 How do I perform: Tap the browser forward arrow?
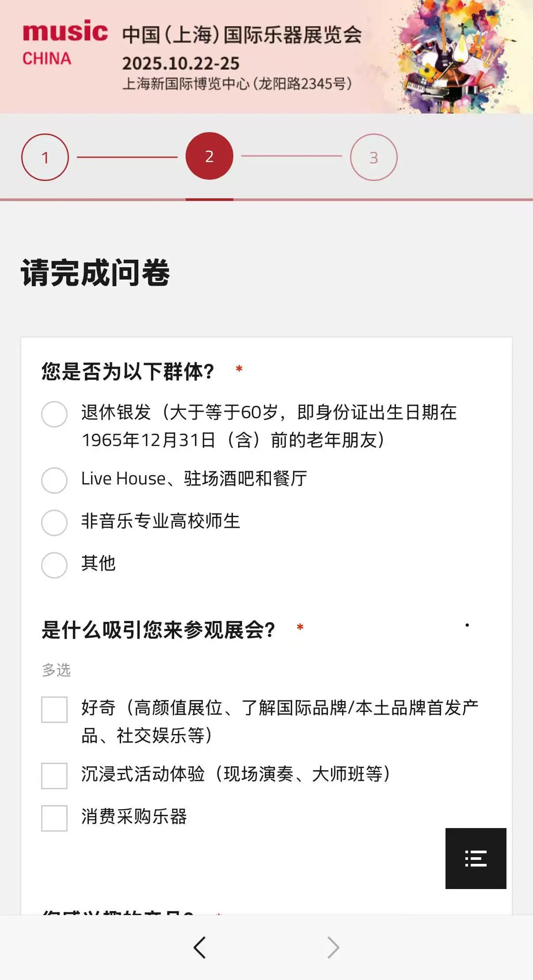click(333, 947)
